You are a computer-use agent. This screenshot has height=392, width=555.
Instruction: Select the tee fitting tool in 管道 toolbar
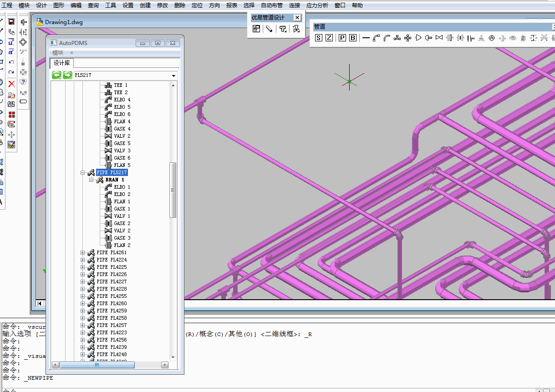[397, 38]
